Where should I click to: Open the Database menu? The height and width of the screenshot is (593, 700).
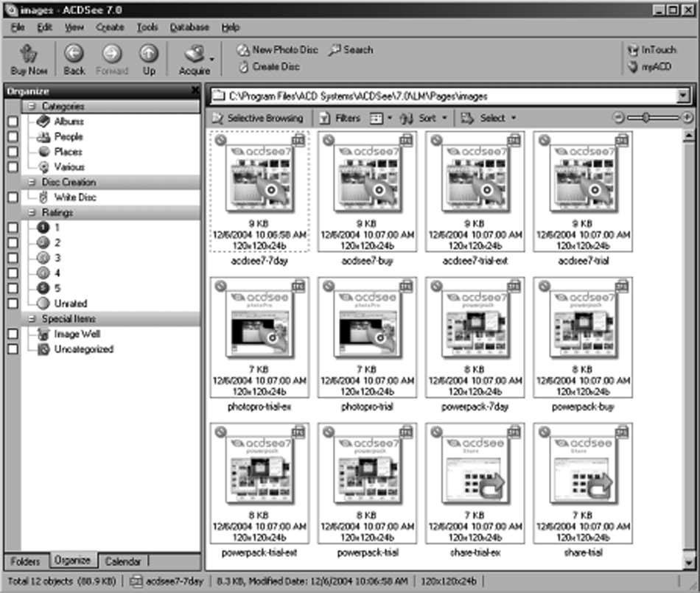tap(189, 27)
